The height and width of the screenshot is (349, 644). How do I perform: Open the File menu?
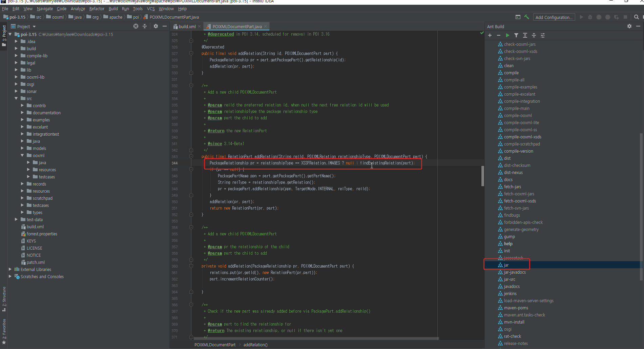point(5,8)
